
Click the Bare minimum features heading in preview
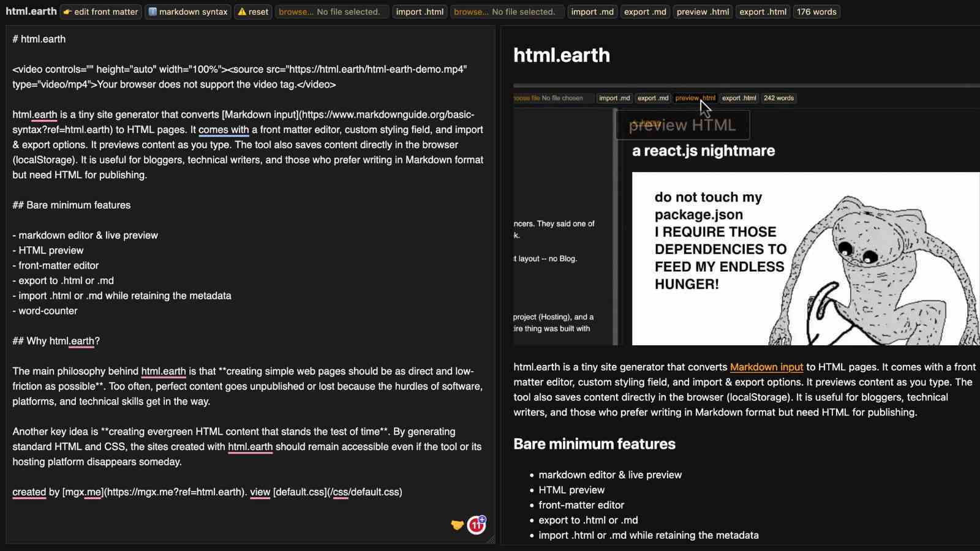click(x=594, y=444)
